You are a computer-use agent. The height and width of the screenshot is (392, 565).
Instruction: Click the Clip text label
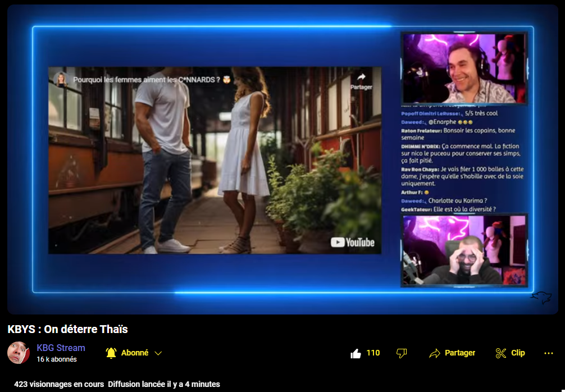(518, 353)
